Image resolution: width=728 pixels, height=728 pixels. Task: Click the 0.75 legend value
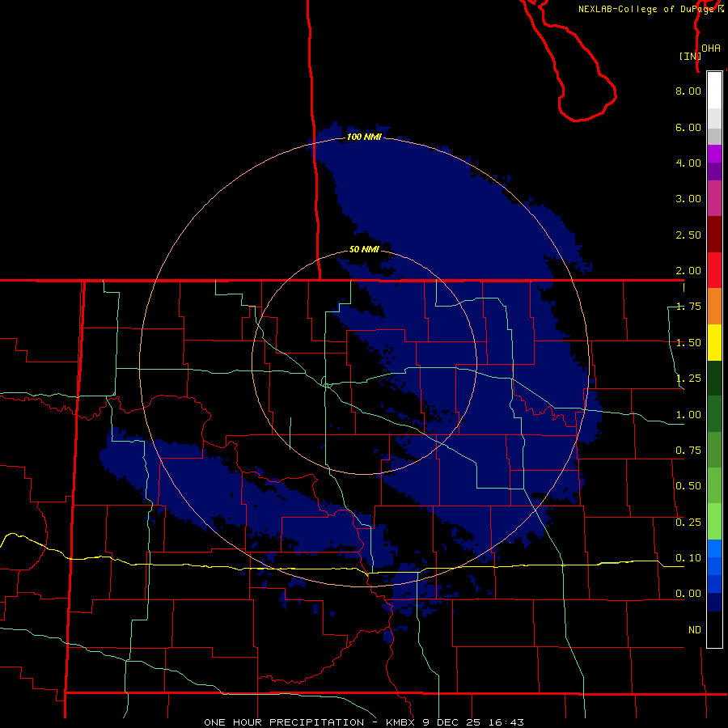688,451
